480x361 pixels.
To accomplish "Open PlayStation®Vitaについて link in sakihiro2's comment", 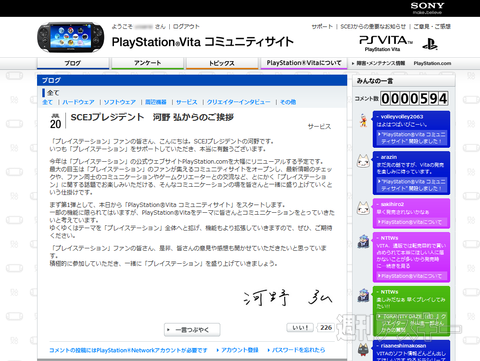I will pyautogui.click(x=411, y=222).
